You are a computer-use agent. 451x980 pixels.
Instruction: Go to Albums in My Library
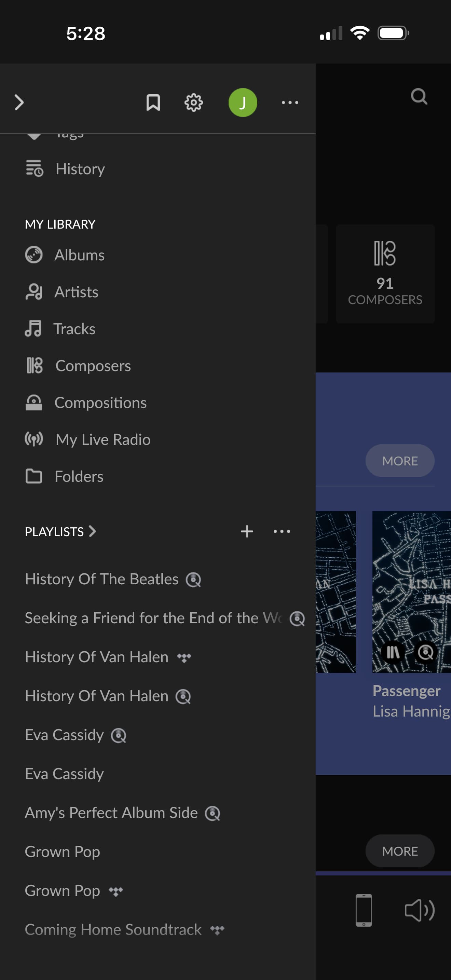click(79, 255)
